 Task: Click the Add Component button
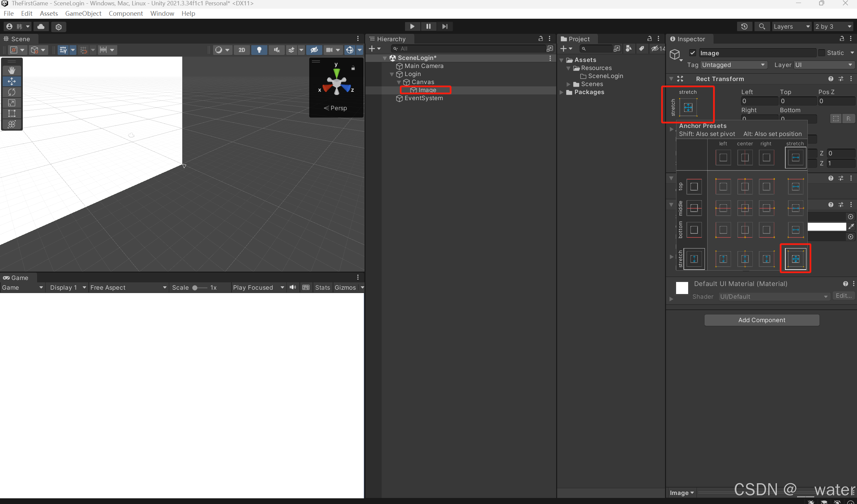[x=762, y=320]
